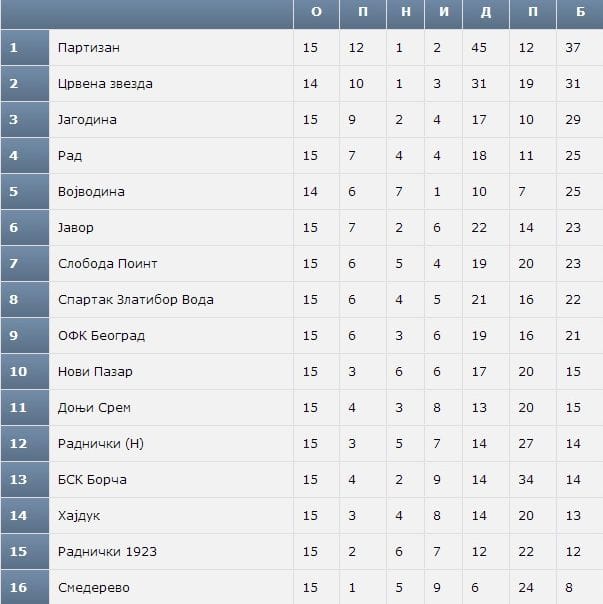Open the Хајдук team link

(x=79, y=516)
